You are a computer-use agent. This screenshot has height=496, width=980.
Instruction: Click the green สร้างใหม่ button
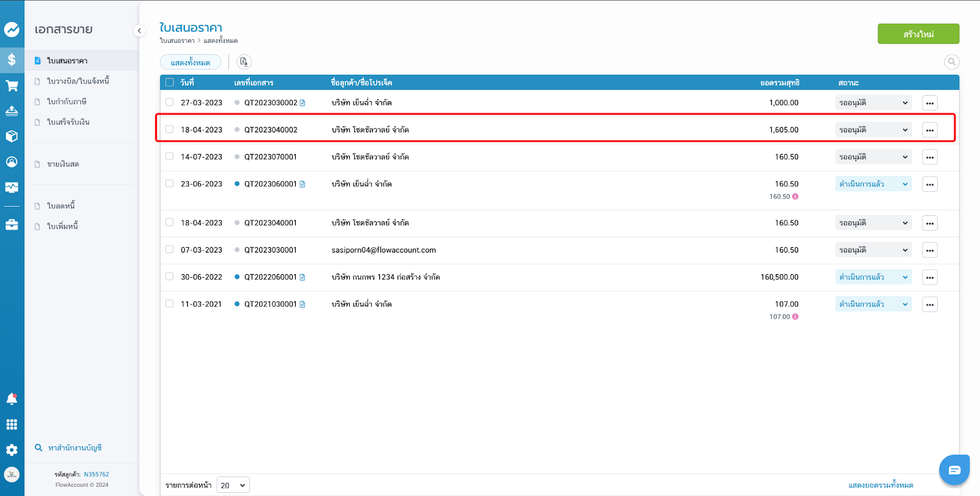coord(918,34)
